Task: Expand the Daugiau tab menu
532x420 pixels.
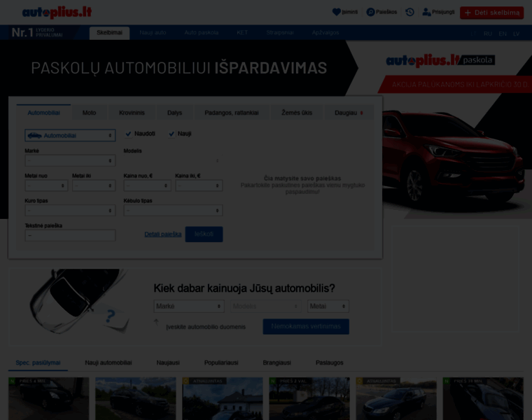Action: click(x=349, y=113)
